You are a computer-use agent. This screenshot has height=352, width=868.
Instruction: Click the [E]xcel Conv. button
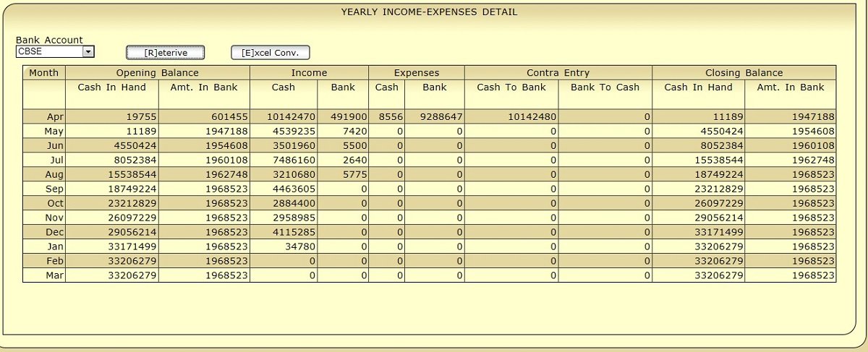tap(271, 53)
